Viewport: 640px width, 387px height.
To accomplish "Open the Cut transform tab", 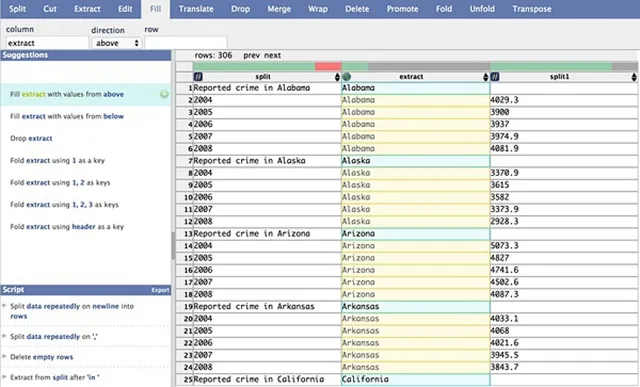I will click(50, 9).
